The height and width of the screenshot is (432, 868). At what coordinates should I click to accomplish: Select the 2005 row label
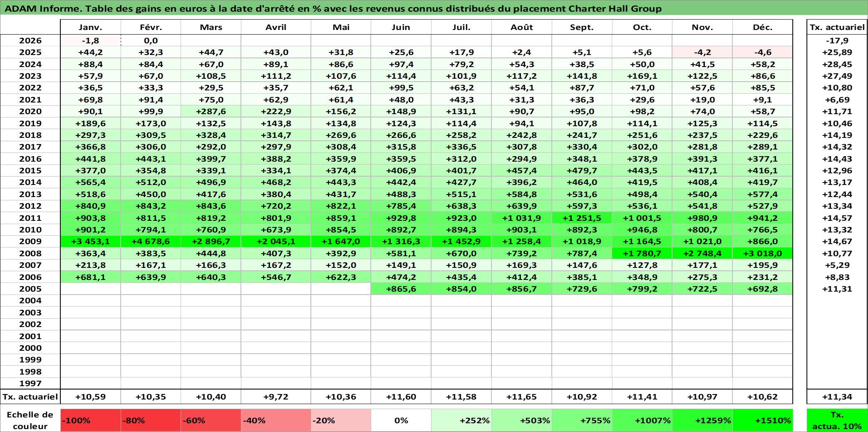[x=30, y=289]
